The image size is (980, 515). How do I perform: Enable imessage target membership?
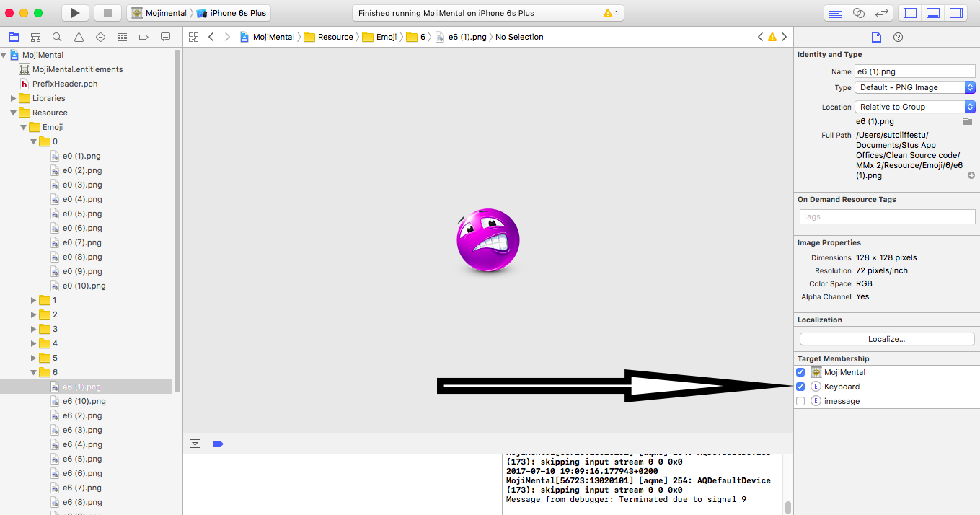800,401
